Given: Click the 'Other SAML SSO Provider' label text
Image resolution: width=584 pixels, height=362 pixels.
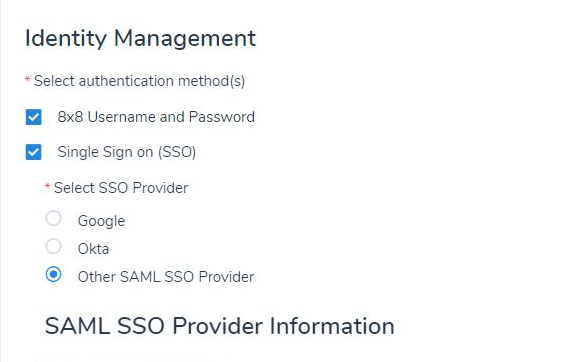Looking at the screenshot, I should point(166,277).
